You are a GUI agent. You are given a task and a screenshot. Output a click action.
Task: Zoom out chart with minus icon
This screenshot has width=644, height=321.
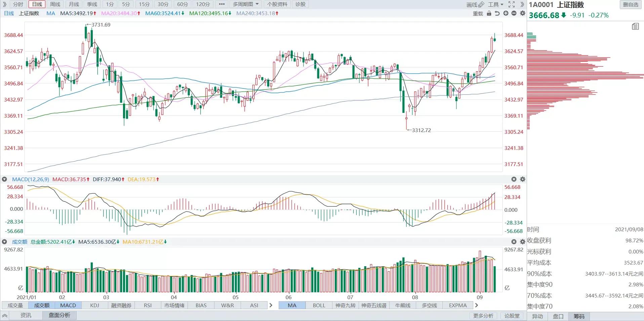click(x=514, y=13)
